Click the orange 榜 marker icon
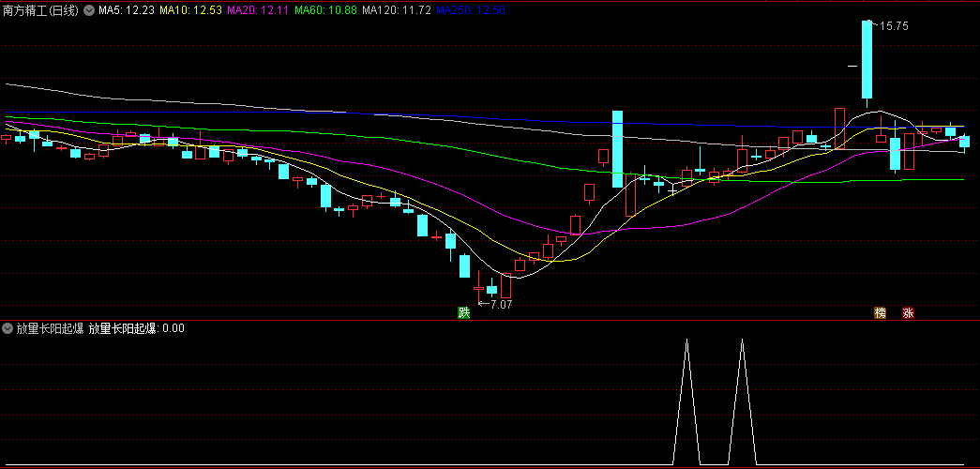 [880, 313]
